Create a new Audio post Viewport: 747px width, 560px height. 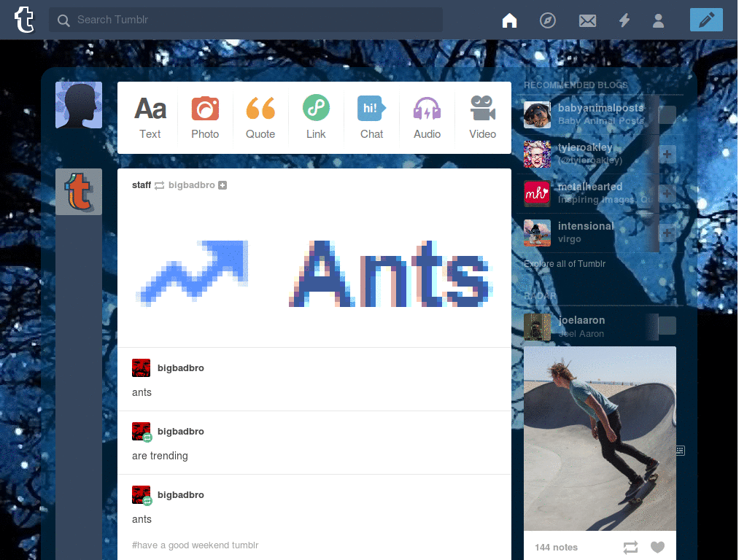427,117
